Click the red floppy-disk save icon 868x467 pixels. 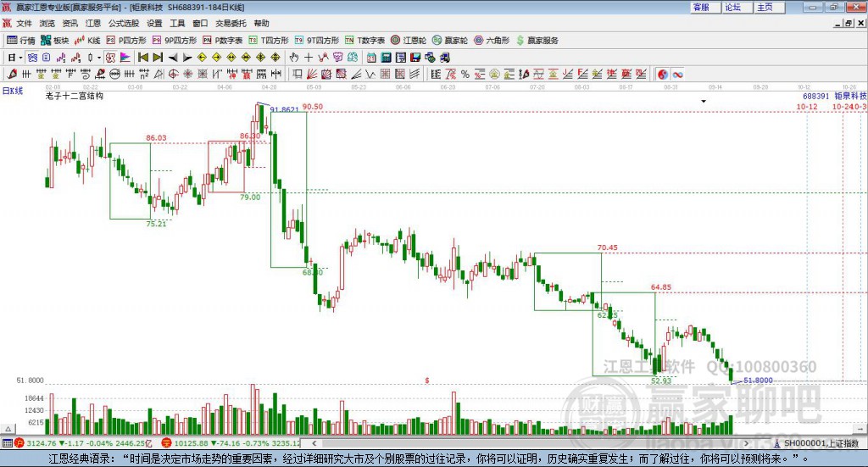(415, 57)
